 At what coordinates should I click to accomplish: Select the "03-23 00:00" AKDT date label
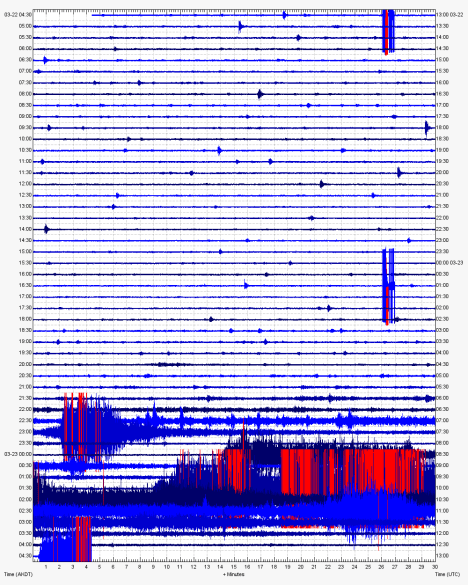tap(18, 454)
